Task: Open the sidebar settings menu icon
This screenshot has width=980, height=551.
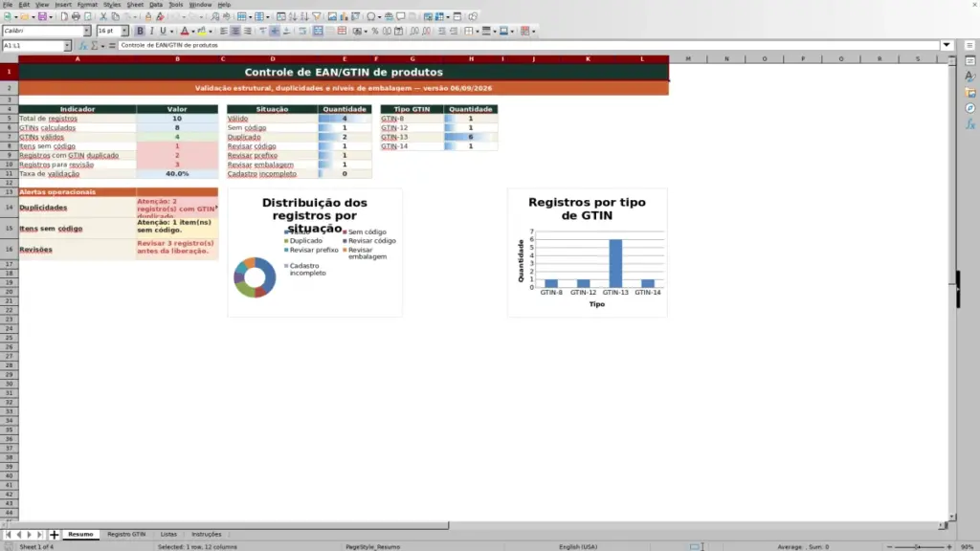Action: (x=969, y=46)
